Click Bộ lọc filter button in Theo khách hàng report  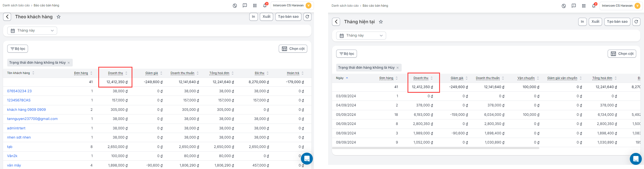(x=17, y=49)
